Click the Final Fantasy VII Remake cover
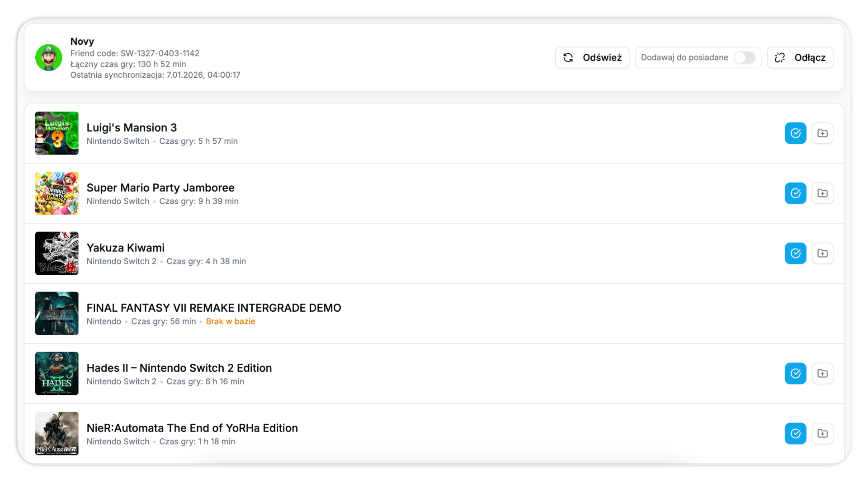868x488 pixels. pyautogui.click(x=57, y=314)
